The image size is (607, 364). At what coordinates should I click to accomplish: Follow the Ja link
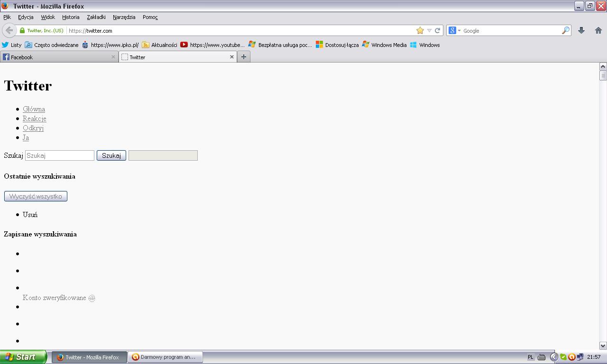(x=26, y=137)
